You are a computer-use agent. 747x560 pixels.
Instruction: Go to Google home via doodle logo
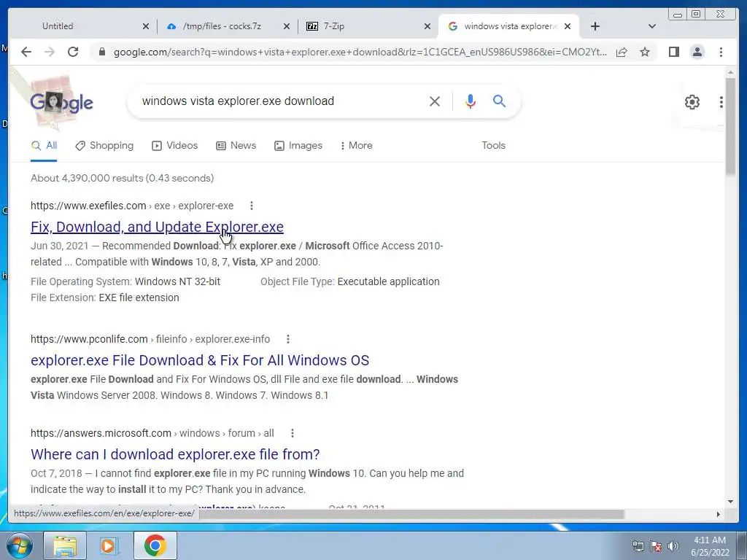pyautogui.click(x=61, y=102)
